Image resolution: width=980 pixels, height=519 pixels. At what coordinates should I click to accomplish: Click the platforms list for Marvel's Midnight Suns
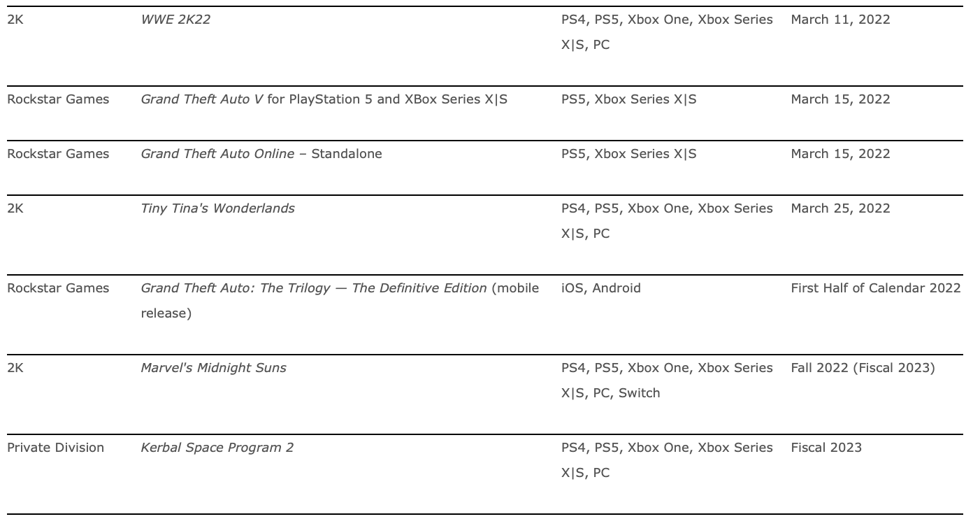point(666,380)
